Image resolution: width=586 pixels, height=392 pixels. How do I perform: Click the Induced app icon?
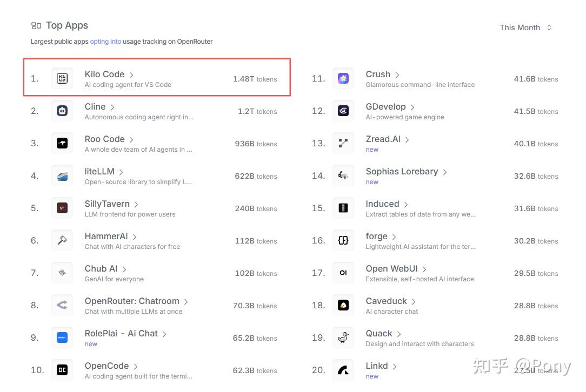(343, 208)
